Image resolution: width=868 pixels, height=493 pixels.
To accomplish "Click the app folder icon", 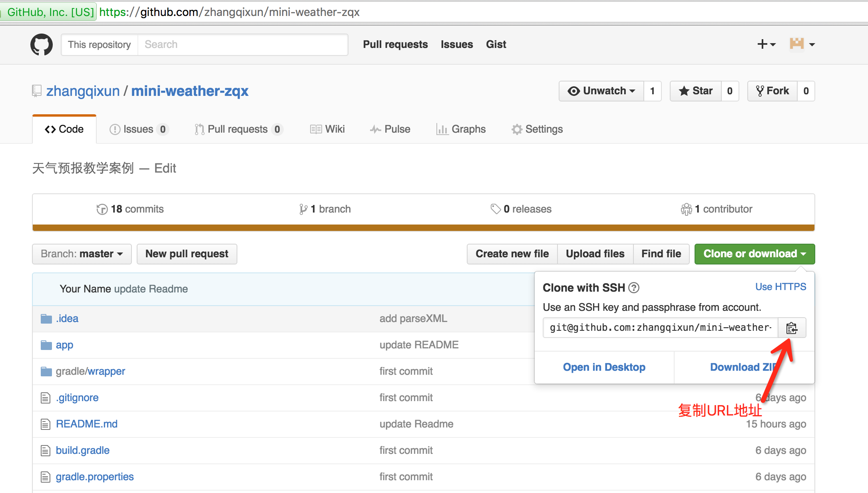I will click(x=46, y=345).
